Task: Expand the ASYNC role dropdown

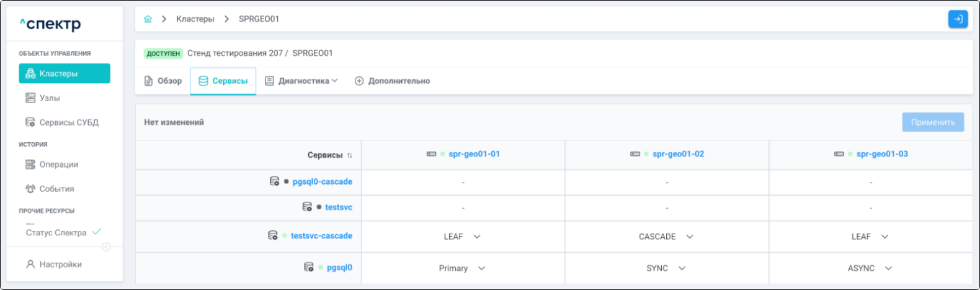Action: (x=888, y=268)
